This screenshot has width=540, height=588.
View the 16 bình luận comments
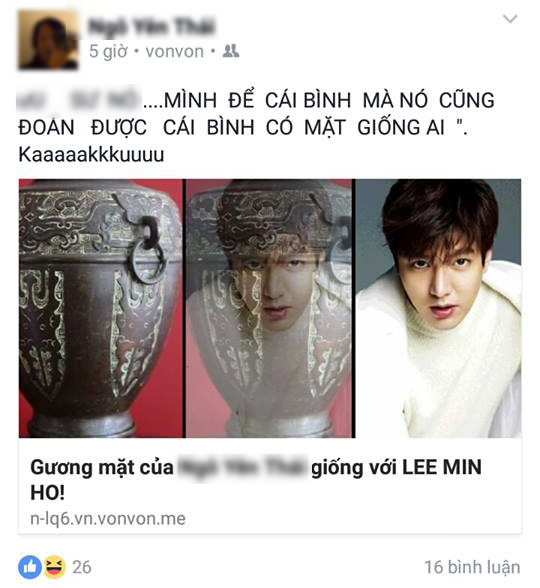click(472, 567)
